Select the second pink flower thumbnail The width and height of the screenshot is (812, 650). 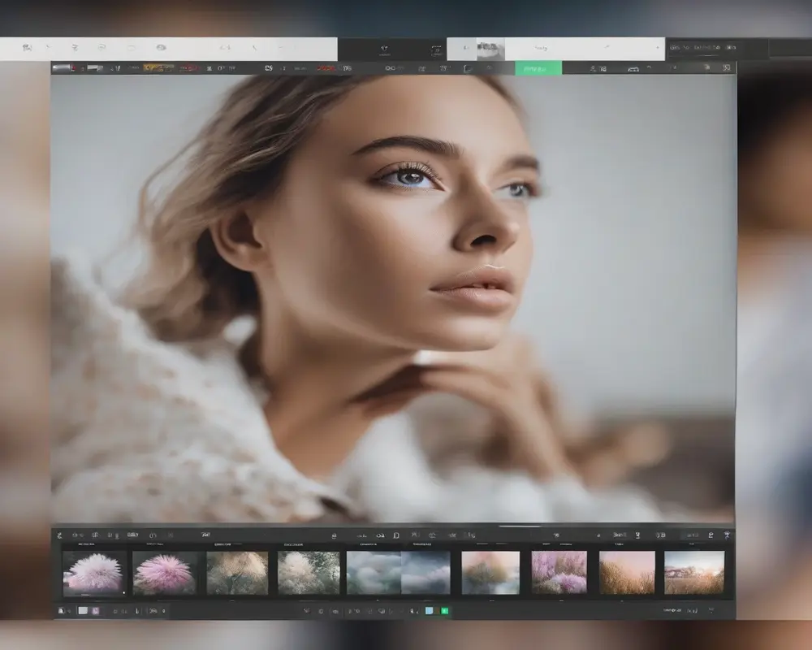click(165, 574)
